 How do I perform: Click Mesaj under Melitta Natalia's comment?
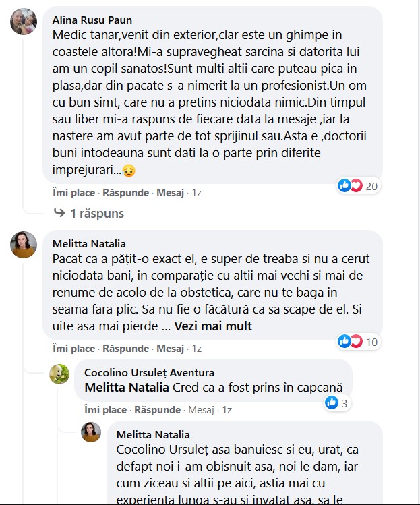[x=171, y=349]
